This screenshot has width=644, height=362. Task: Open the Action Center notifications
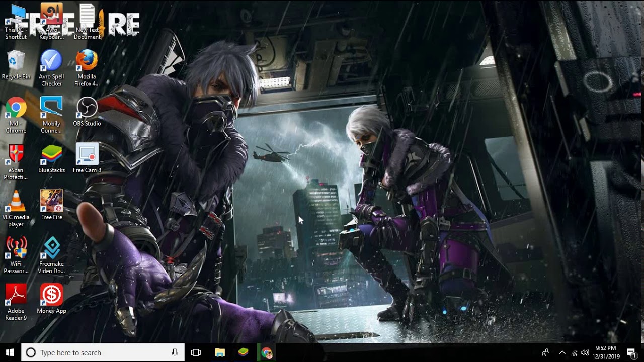631,352
